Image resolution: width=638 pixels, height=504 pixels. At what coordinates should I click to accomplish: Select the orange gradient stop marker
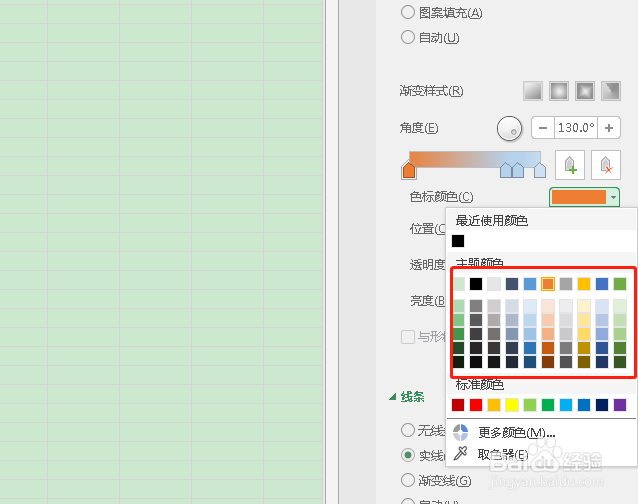tap(409, 170)
